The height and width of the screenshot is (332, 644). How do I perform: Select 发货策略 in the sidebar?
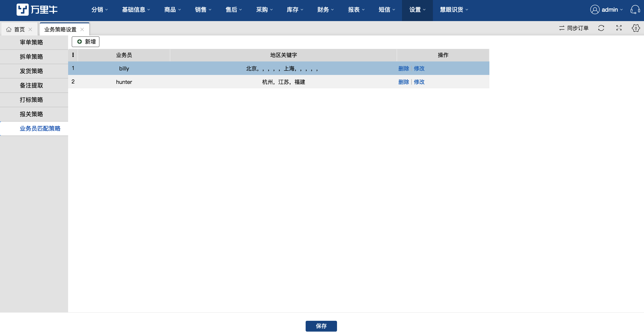(x=34, y=71)
